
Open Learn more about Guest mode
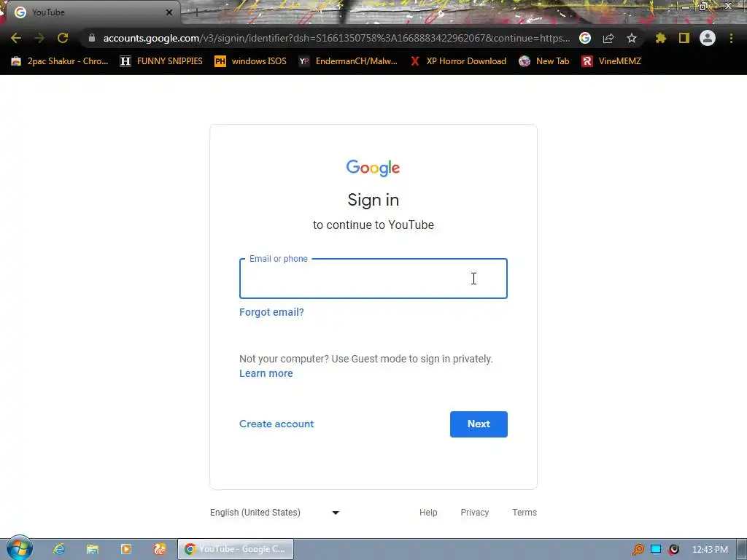[266, 374]
